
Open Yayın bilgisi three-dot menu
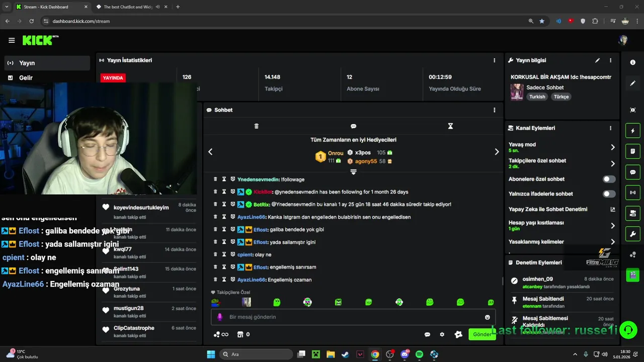[x=610, y=60]
